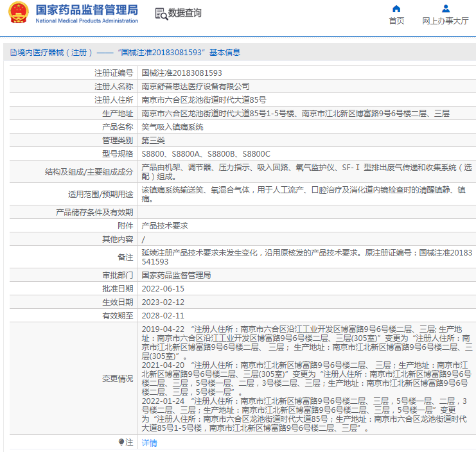The image size is (476, 452).
Task: Click the 首页 home icon
Action: tap(396, 8)
